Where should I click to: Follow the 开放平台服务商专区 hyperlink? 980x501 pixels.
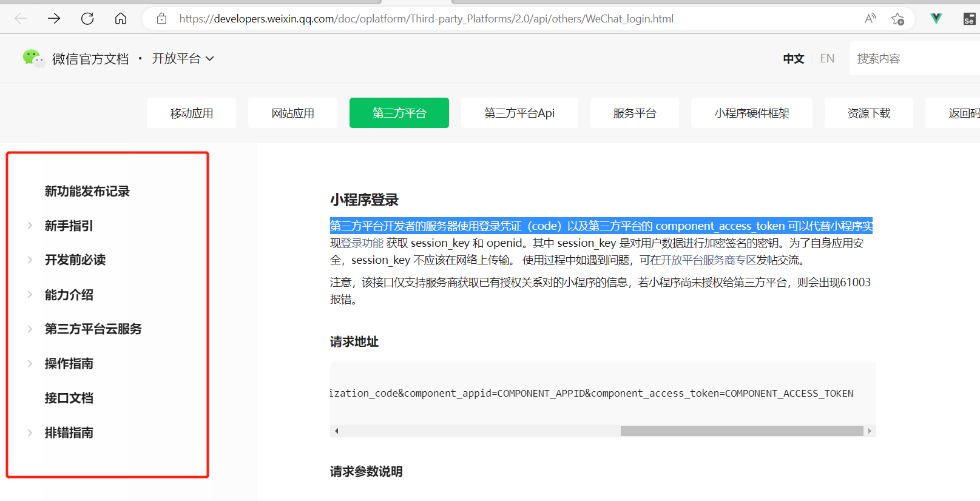[708, 260]
